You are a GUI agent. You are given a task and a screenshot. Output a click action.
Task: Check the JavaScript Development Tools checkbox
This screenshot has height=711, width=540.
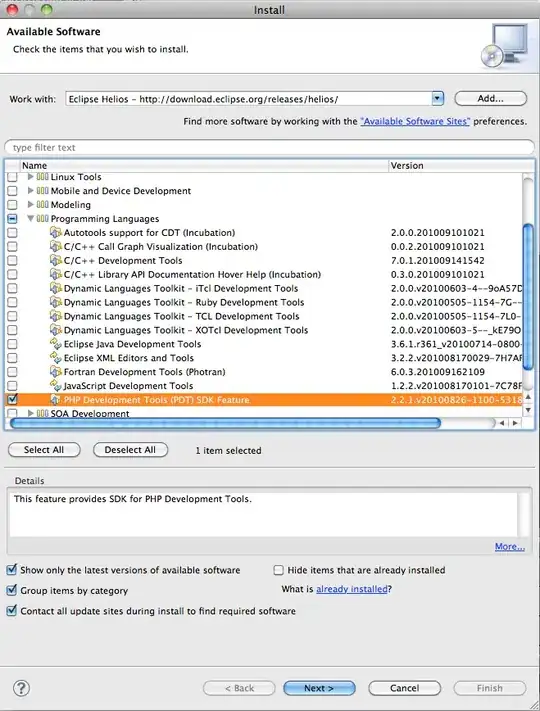[x=12, y=386]
